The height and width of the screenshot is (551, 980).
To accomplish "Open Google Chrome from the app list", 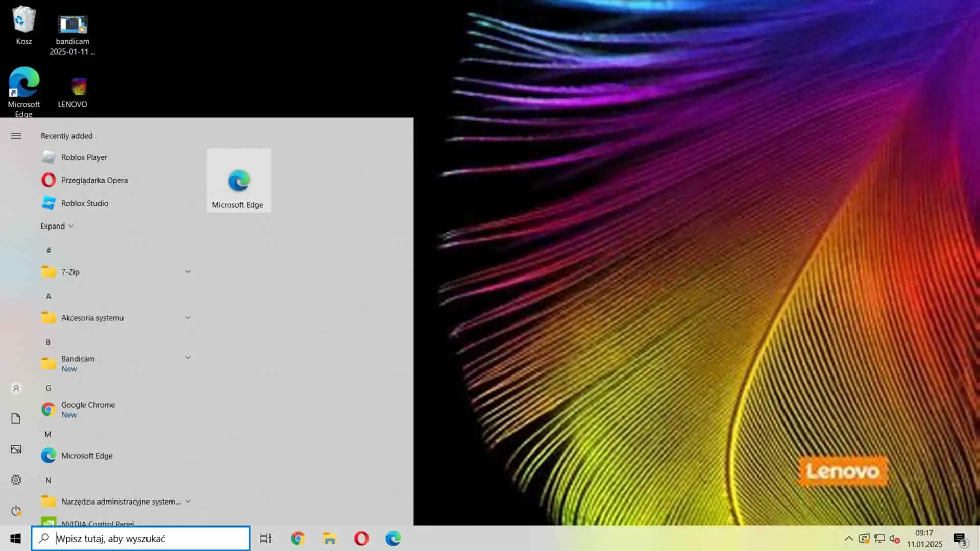I will pyautogui.click(x=88, y=405).
